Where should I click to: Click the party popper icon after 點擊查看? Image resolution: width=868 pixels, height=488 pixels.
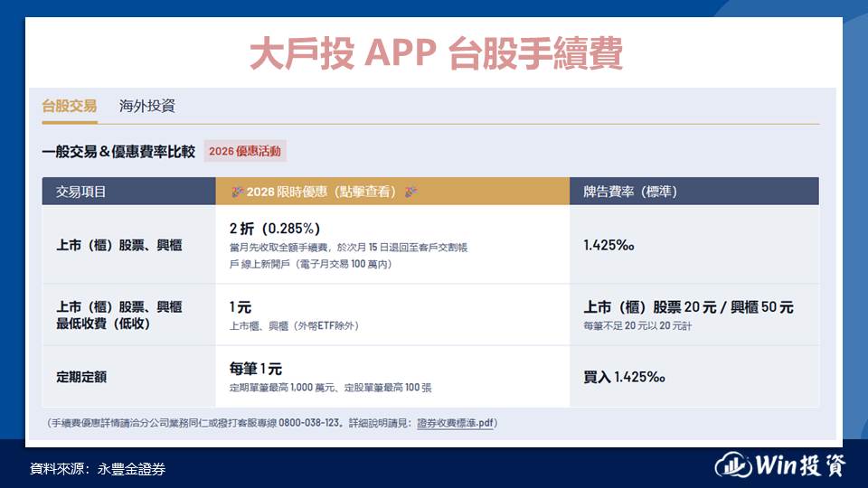coord(410,192)
